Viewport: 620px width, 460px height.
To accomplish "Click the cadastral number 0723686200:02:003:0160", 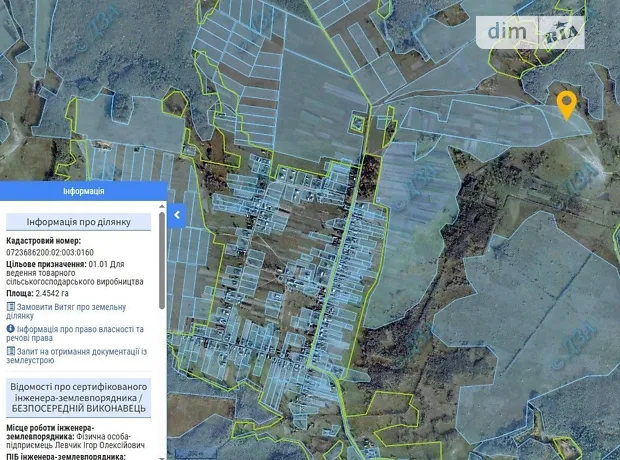I will 50,253.
